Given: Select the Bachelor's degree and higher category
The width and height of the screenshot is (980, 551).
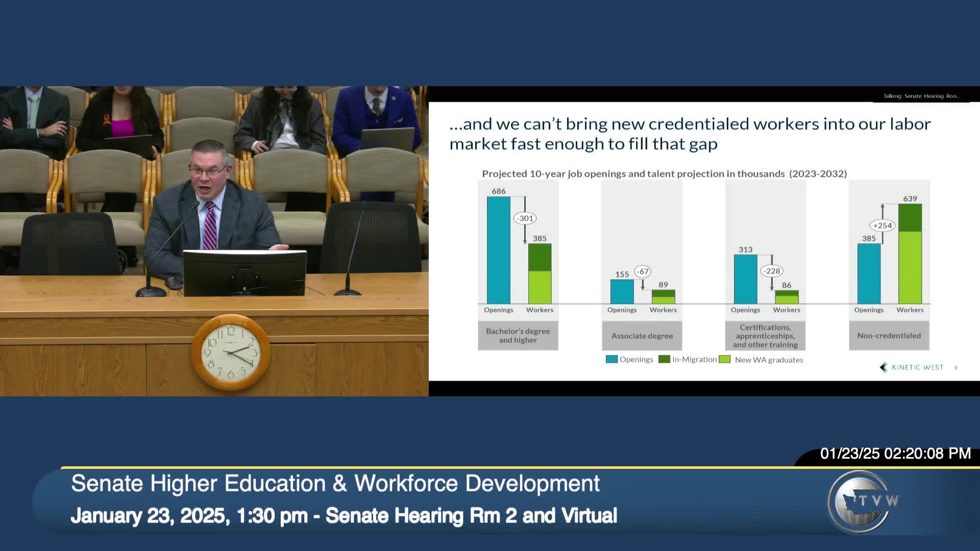Looking at the screenshot, I should coord(518,336).
